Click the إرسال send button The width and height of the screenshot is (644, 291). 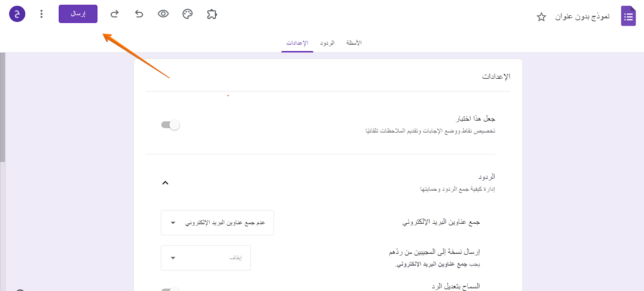pos(78,14)
